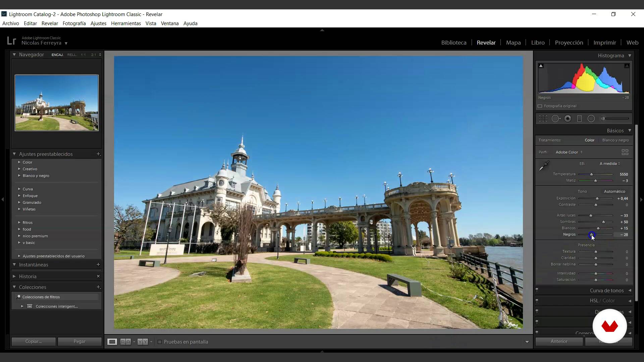Collapse the Colecciones panel
The height and width of the screenshot is (362, 644).
pyautogui.click(x=14, y=287)
